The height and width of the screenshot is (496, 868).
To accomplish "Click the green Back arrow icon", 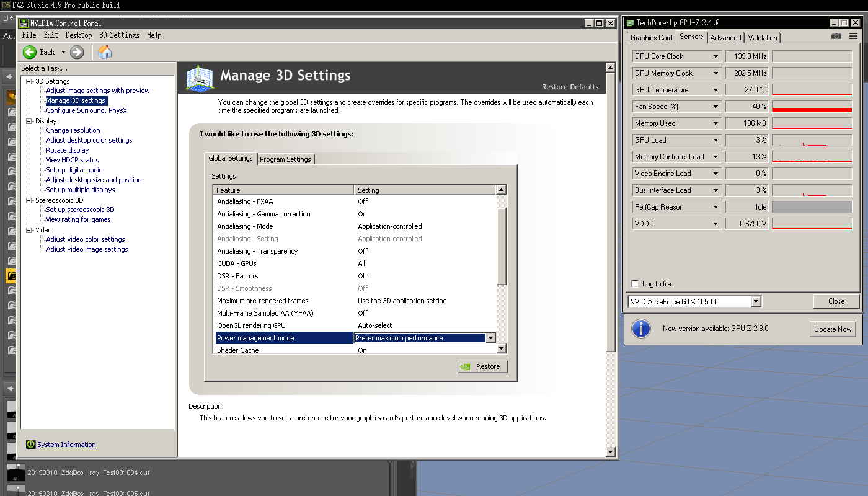I will click(x=30, y=52).
